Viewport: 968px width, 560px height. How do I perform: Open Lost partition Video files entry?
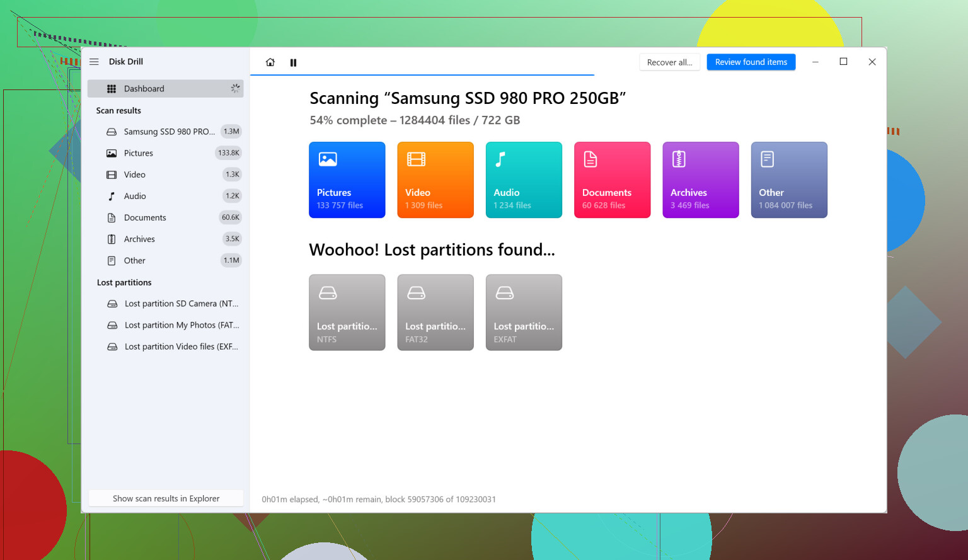point(166,346)
